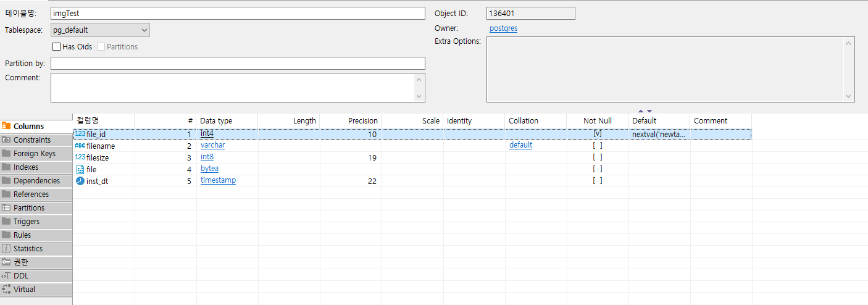Click the Indexes folder icon
This screenshot has height=305, width=868.
point(6,167)
